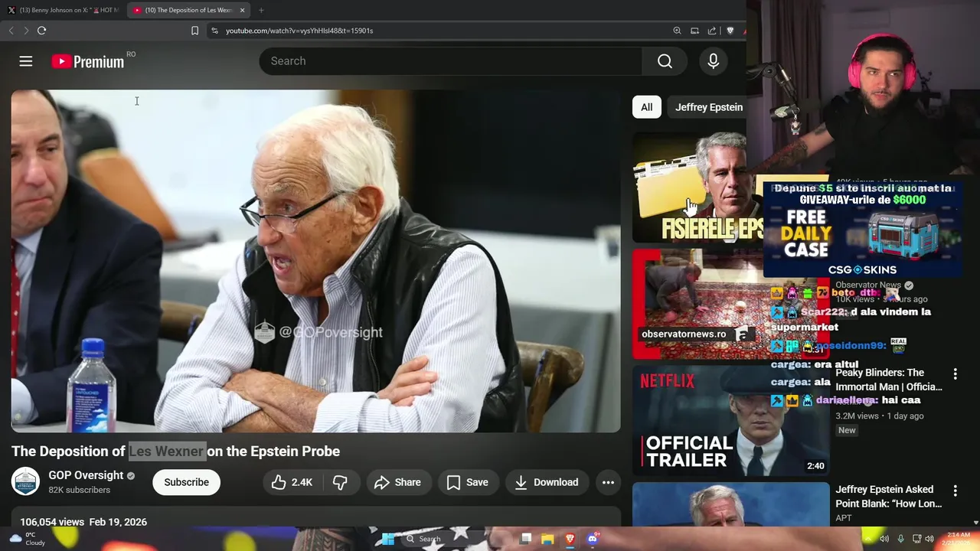
Task: Go forward in browser history
Action: coord(26,31)
